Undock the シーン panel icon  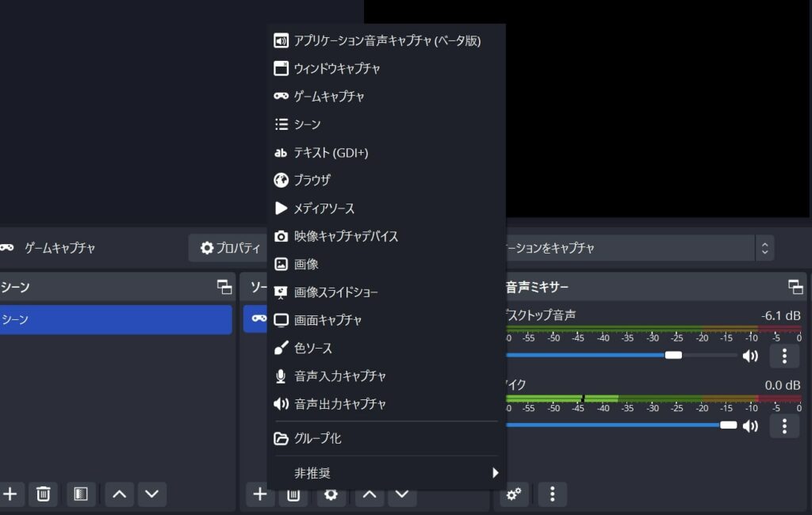[x=224, y=287]
